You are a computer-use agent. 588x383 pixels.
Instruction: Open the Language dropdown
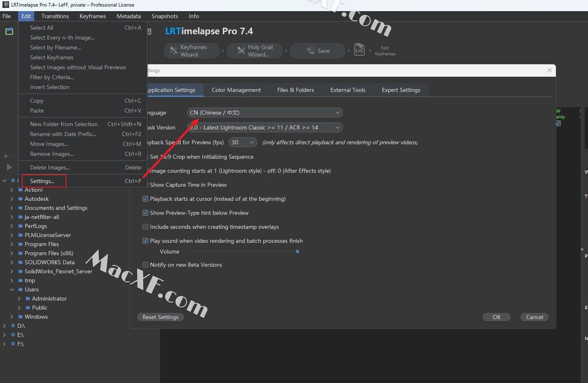coord(265,113)
